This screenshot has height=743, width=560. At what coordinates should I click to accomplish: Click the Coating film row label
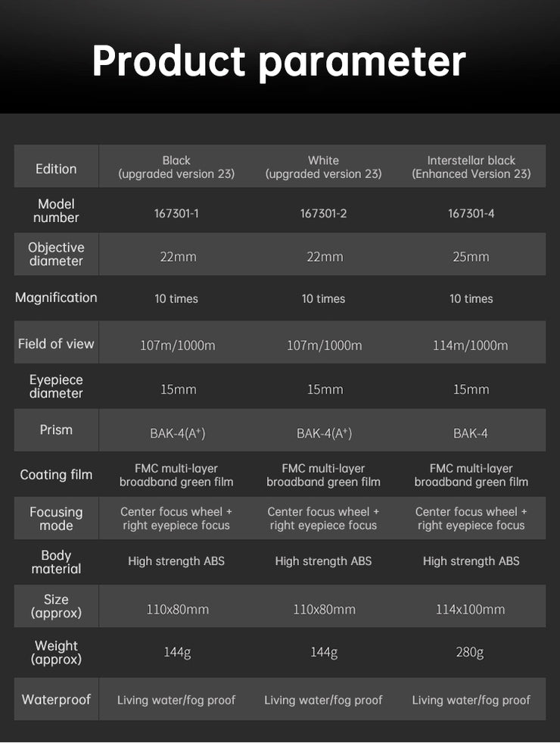pyautogui.click(x=56, y=475)
